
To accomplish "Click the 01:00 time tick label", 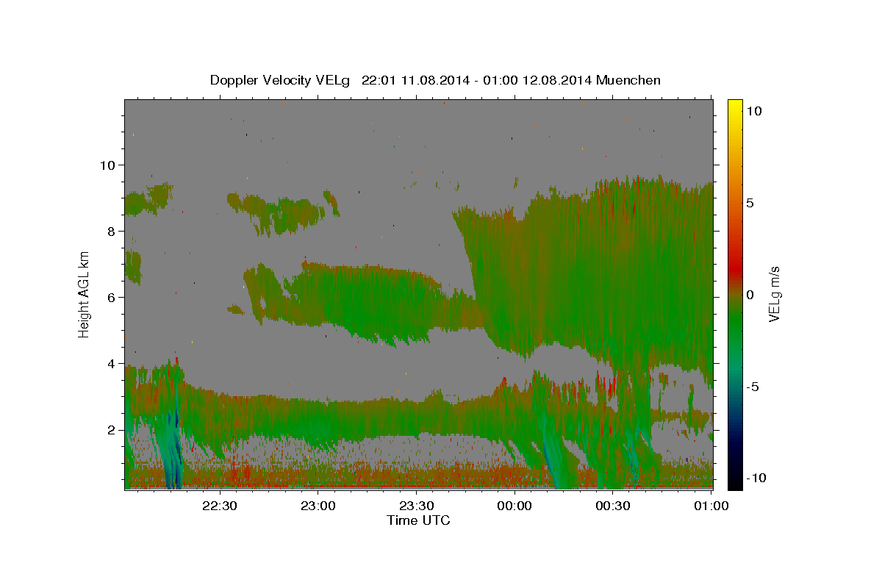I will pos(711,506).
